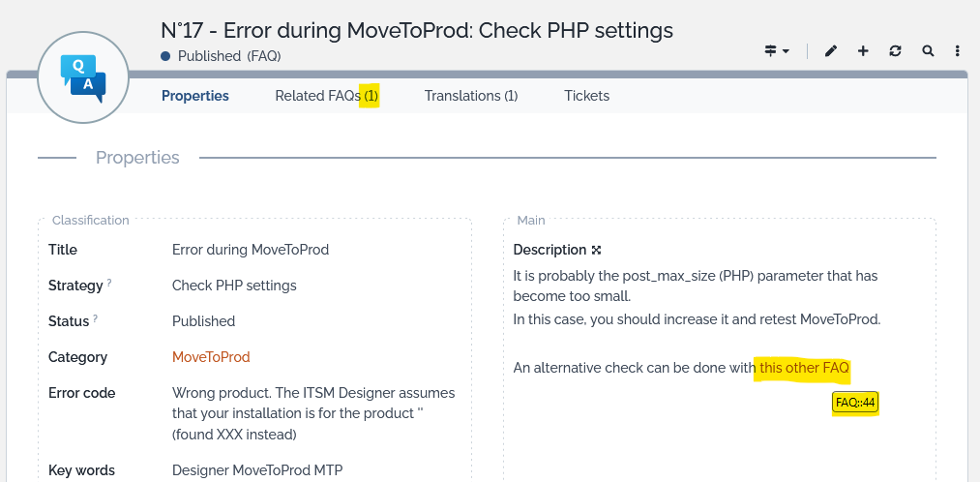Switch to the Properties tab
Image resolution: width=980 pixels, height=482 pixels.
(x=195, y=96)
